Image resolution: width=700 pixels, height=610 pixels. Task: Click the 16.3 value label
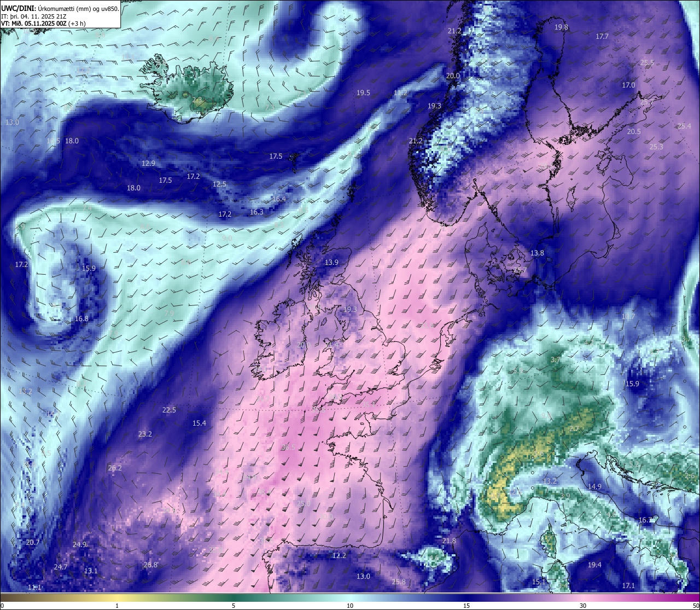coord(256,212)
